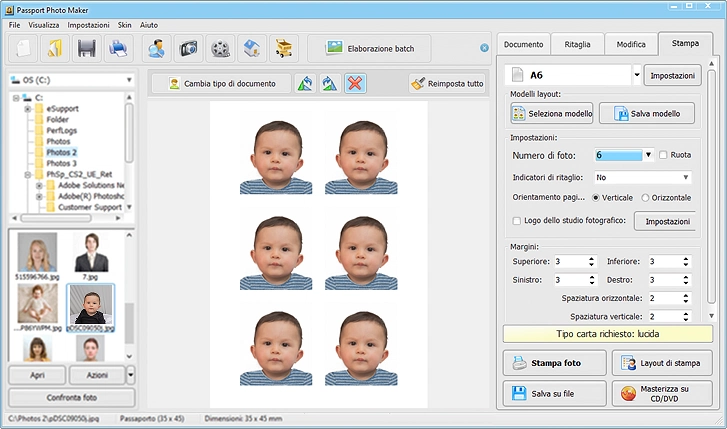This screenshot has width=727, height=429.
Task: Click the Spaziatura orizzontale stepper
Action: click(686, 298)
